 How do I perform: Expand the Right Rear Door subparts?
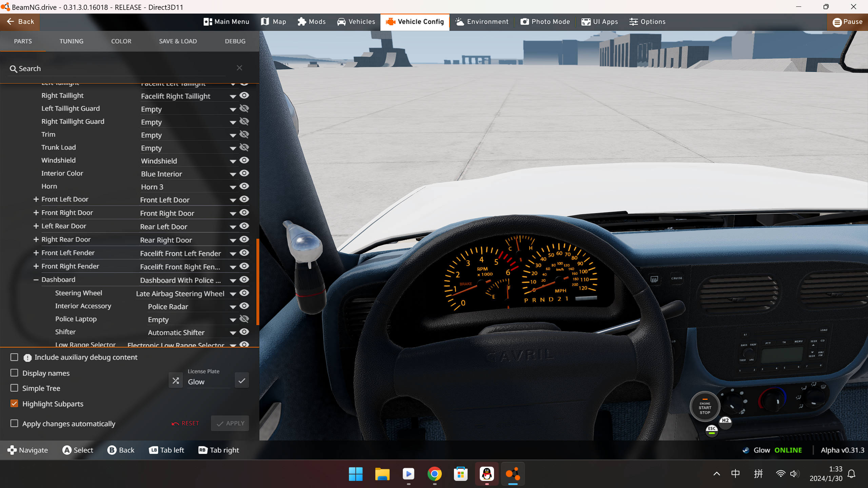pyautogui.click(x=36, y=239)
